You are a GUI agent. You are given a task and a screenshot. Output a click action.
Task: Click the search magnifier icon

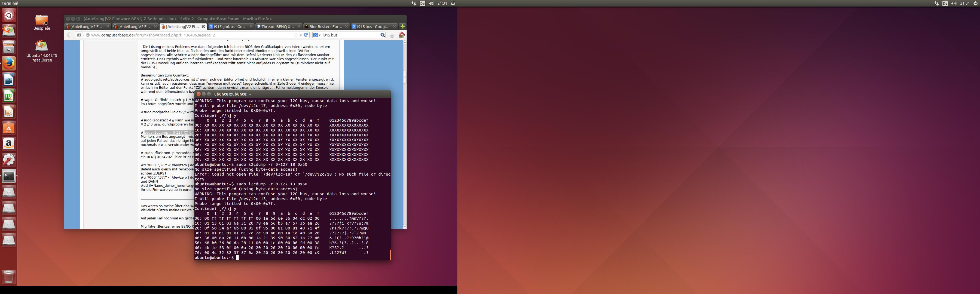tap(382, 35)
